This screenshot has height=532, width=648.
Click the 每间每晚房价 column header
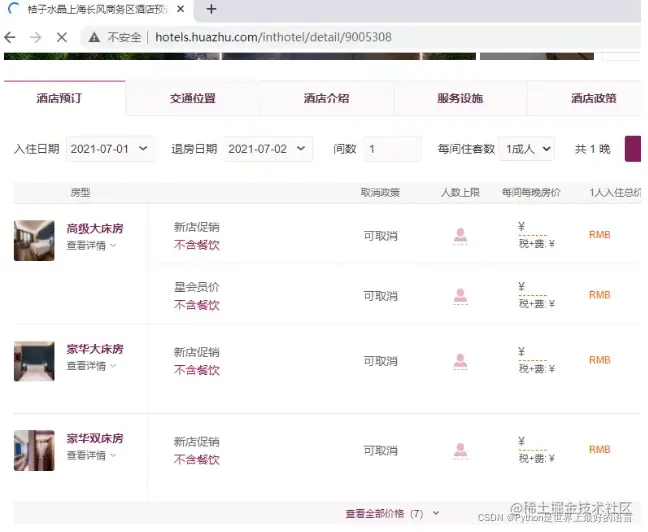[531, 193]
